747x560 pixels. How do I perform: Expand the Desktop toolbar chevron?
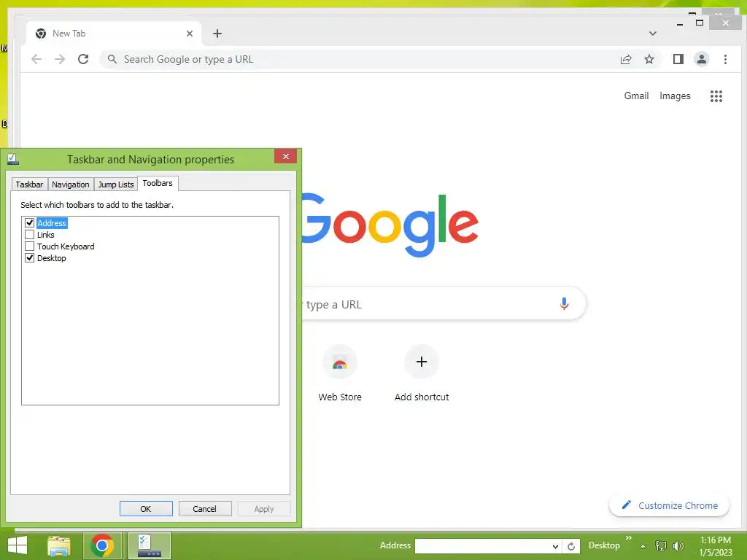[x=628, y=538]
